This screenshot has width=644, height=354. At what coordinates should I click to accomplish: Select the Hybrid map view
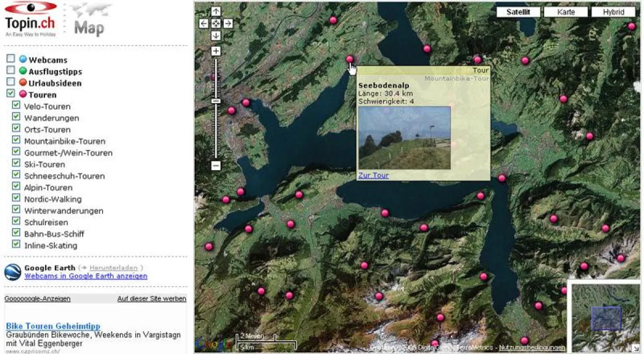[x=613, y=12]
